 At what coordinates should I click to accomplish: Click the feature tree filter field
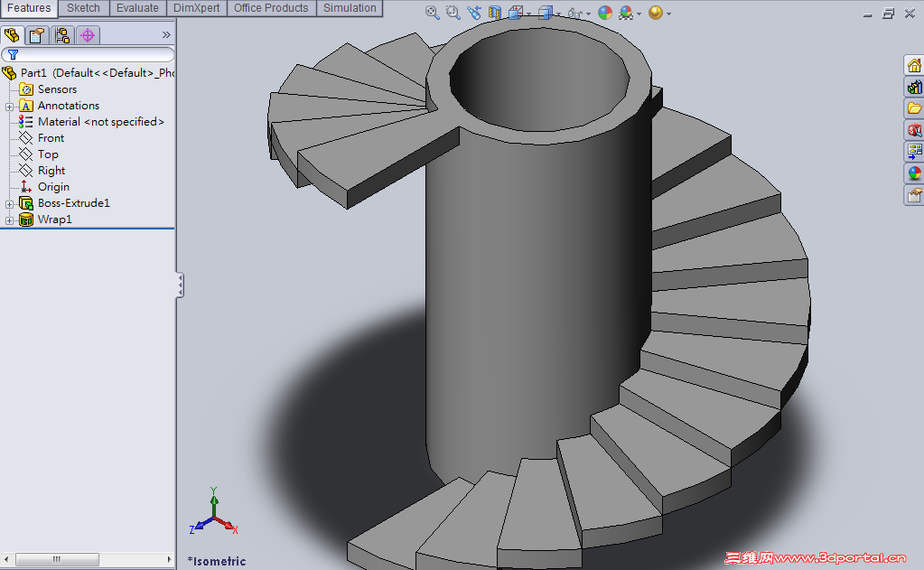(x=88, y=55)
